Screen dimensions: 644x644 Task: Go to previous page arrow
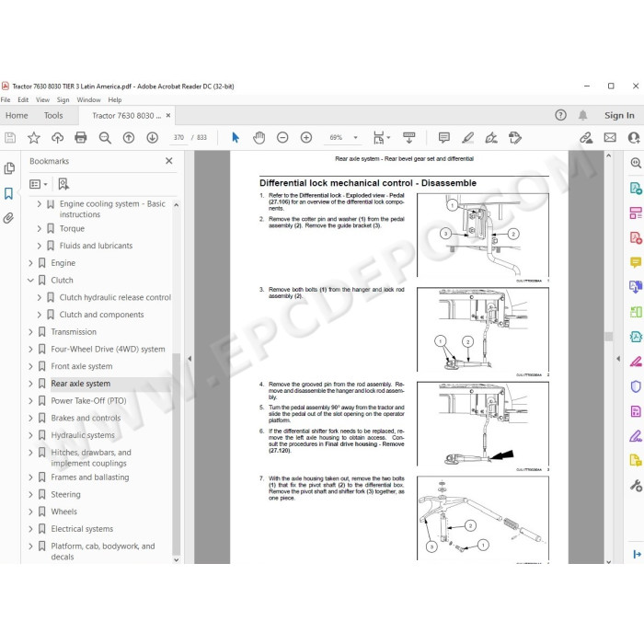[x=129, y=138]
